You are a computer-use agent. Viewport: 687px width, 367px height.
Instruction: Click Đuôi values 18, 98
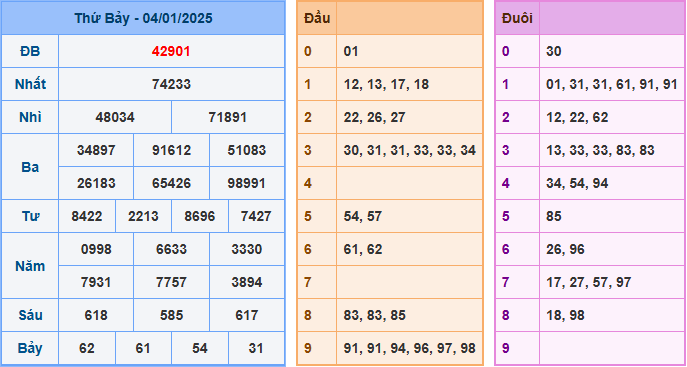point(565,315)
